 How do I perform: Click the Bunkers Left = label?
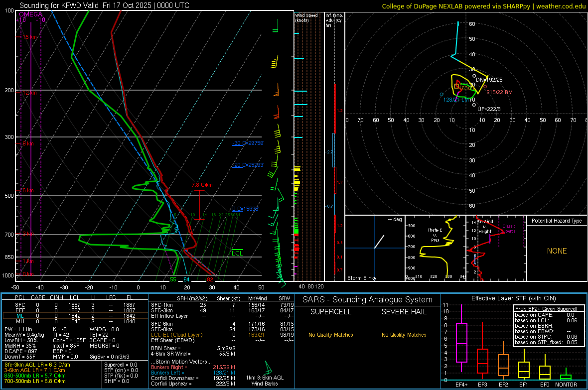point(167,373)
